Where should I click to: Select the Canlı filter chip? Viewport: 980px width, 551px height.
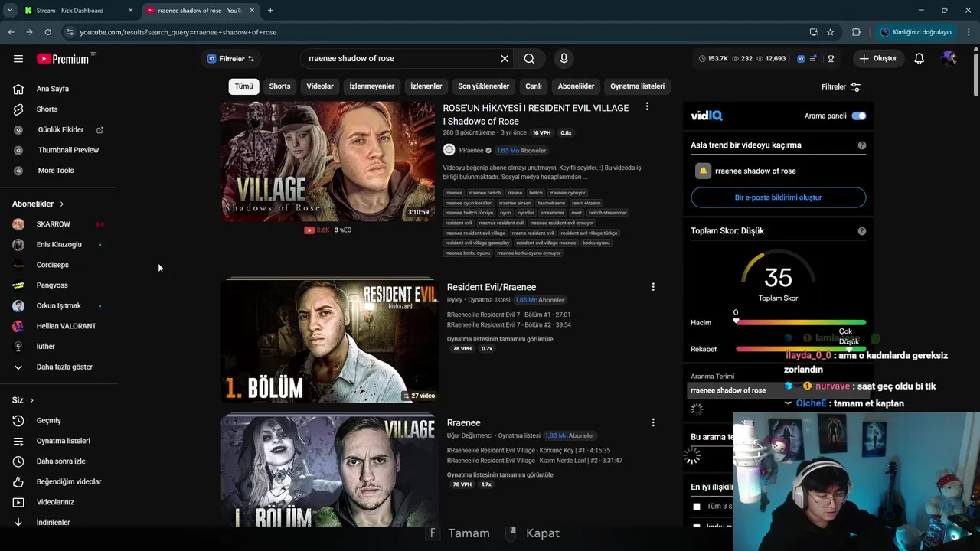click(534, 86)
